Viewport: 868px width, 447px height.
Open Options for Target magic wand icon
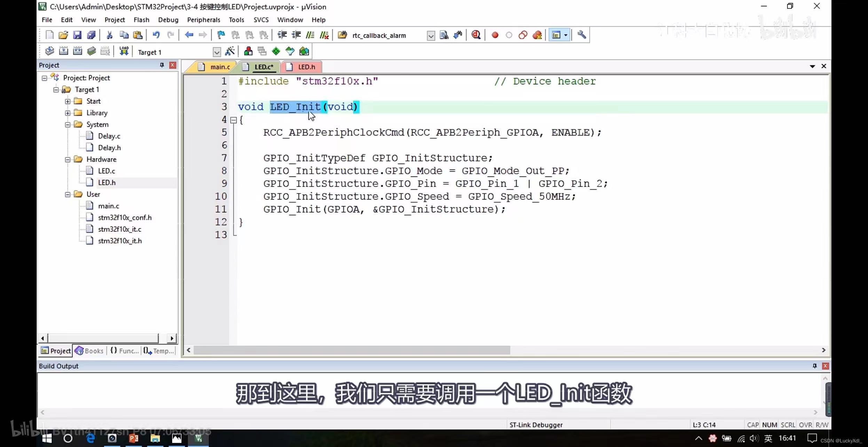tap(230, 52)
